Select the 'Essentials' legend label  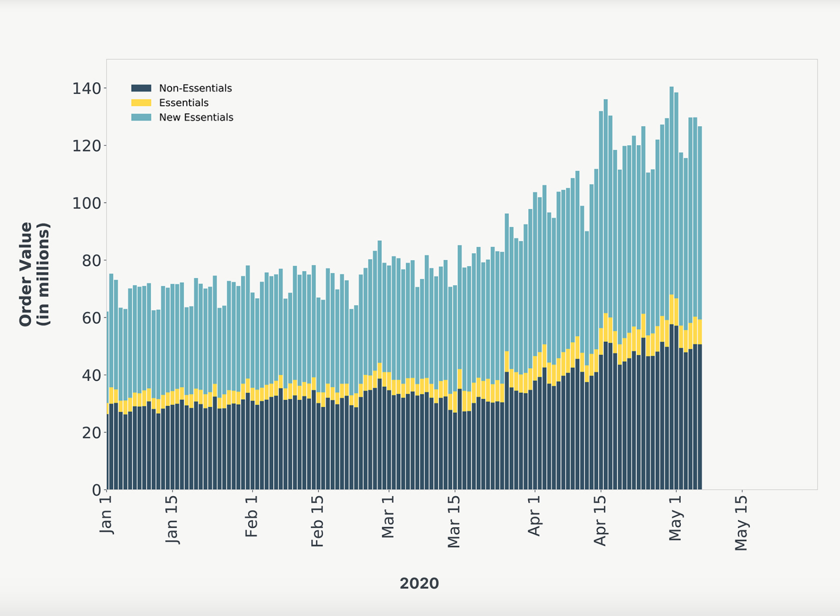[x=184, y=103]
